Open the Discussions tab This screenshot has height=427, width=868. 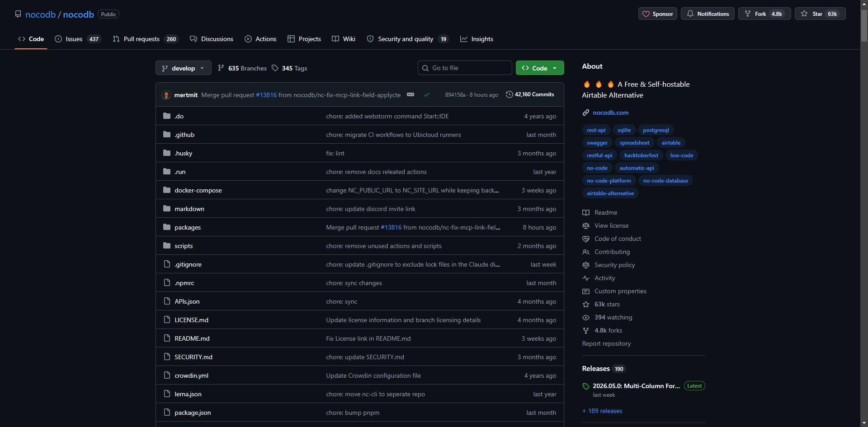[212, 39]
